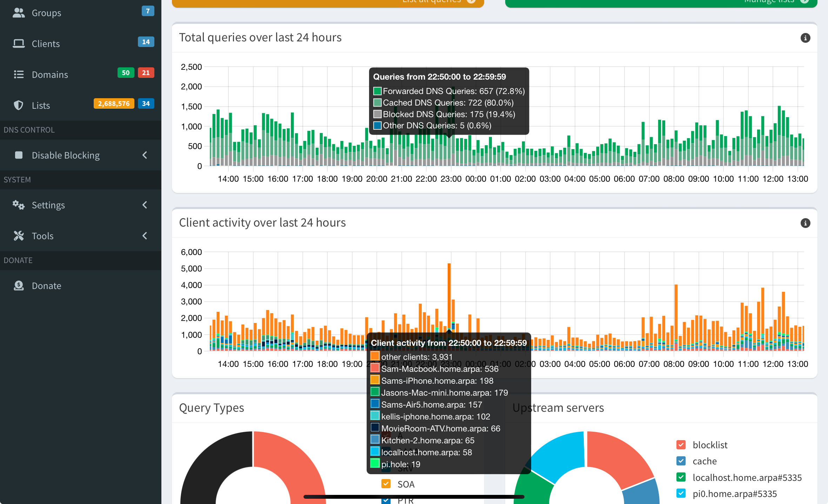Click 'Total queries over last 24 hours' heading
Image resolution: width=828 pixels, height=504 pixels.
pos(260,37)
